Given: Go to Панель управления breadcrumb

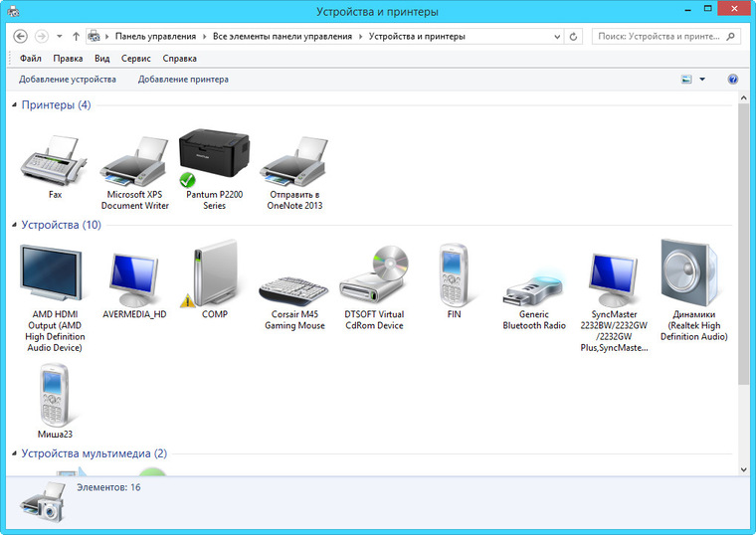Looking at the screenshot, I should pos(155,36).
